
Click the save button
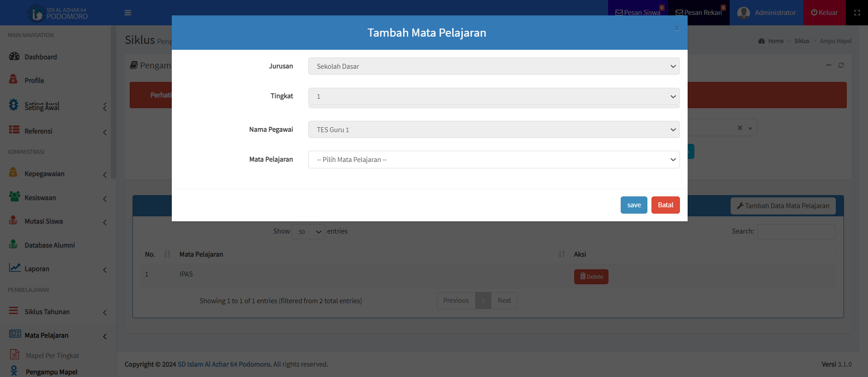point(633,205)
